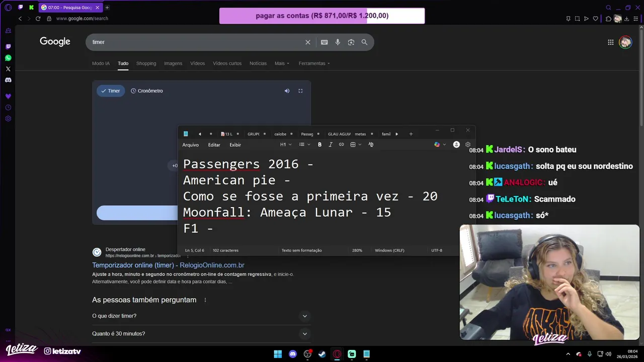
Task: Switch to pinned Twitch tab
Action: click(21, 8)
